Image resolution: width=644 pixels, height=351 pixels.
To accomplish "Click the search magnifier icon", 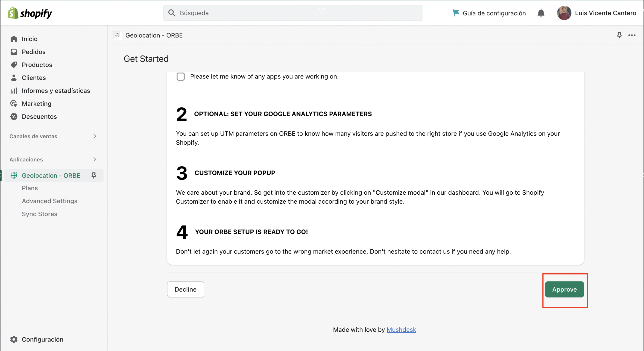I will click(x=172, y=13).
